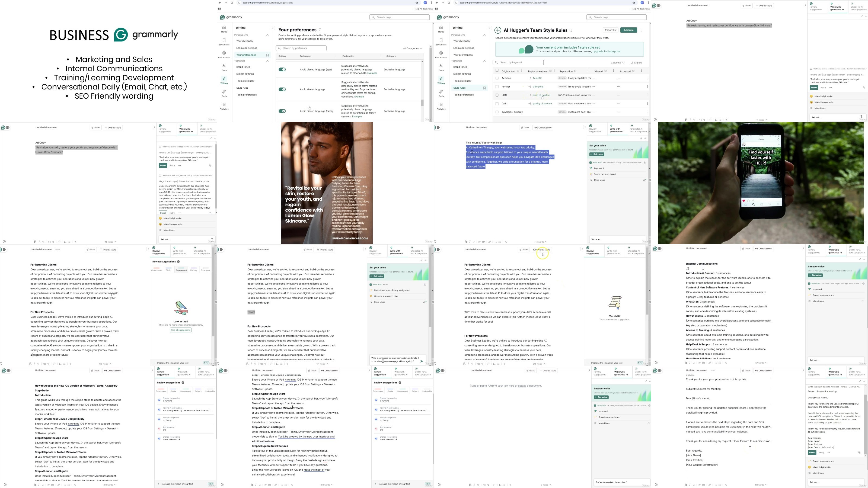Screen dimensions: 868x488
Task: Click Set voice in the empty 0 words document
Action: pos(601,397)
